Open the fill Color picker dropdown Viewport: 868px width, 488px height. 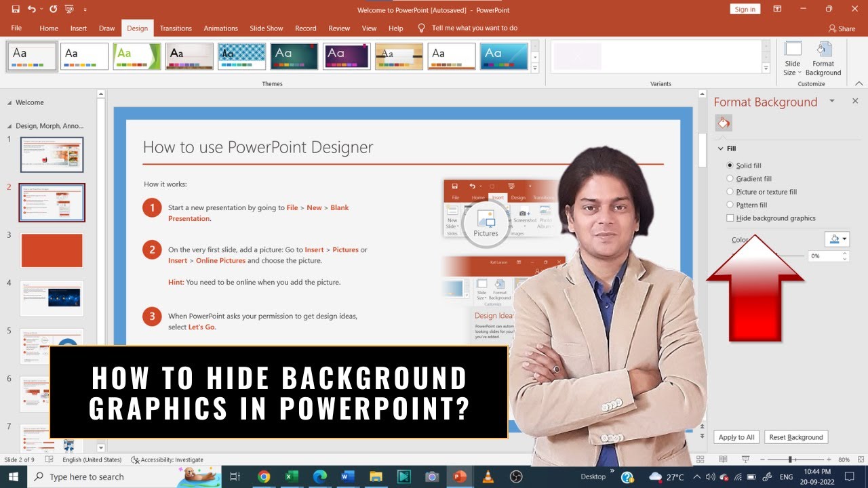[837, 239]
